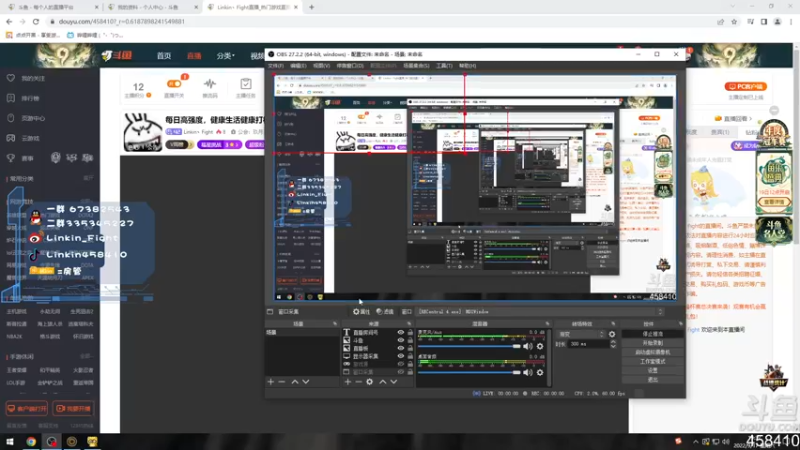Open transition type dropdown in 转场特效 panel

tap(581, 334)
